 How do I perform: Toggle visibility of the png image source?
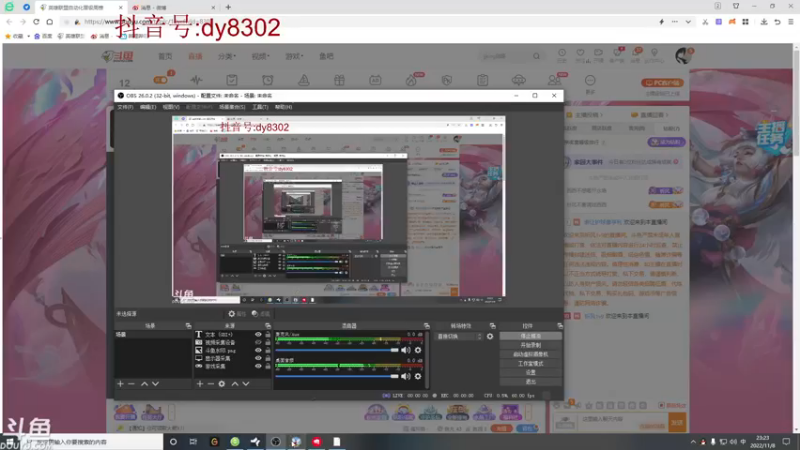tap(258, 351)
